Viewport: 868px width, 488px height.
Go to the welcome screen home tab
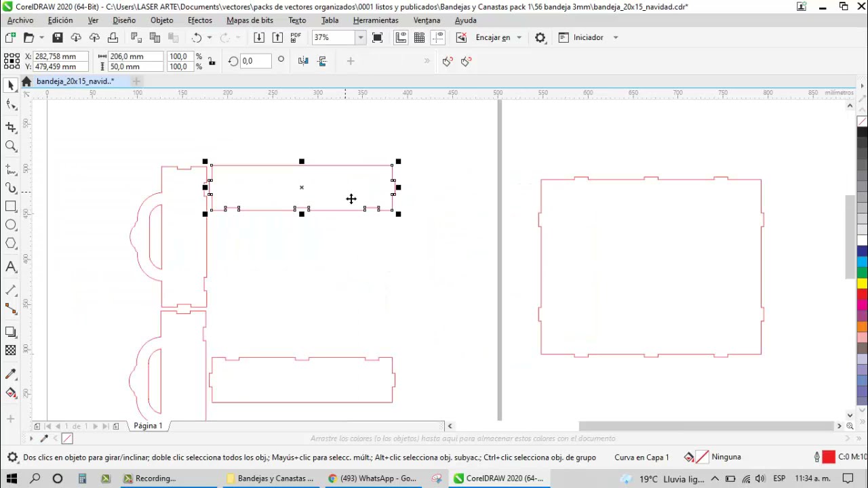tap(26, 81)
